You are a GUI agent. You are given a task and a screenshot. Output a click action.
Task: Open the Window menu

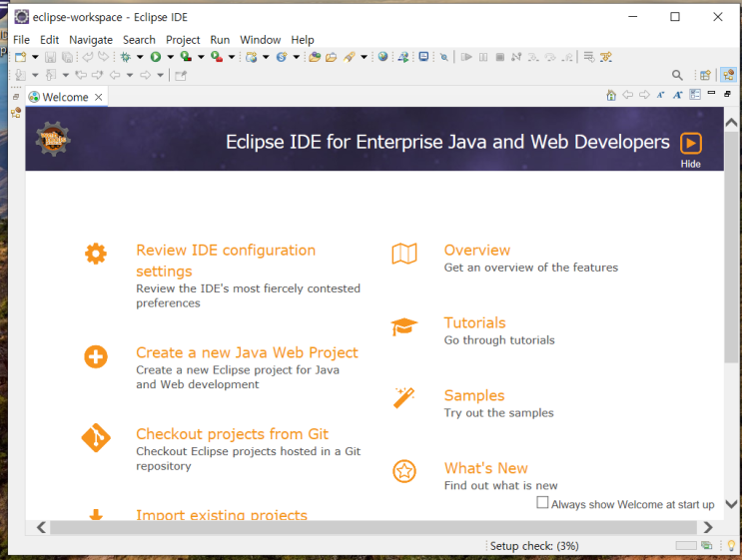[x=261, y=40]
